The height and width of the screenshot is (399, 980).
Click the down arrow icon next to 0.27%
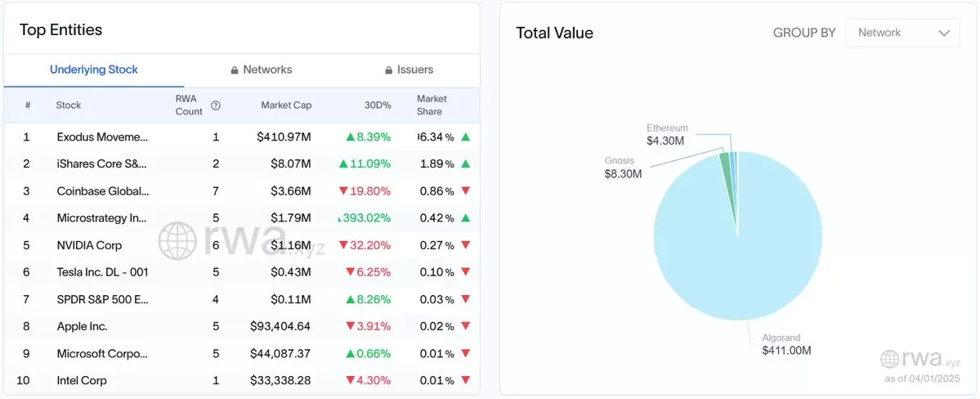tap(465, 245)
